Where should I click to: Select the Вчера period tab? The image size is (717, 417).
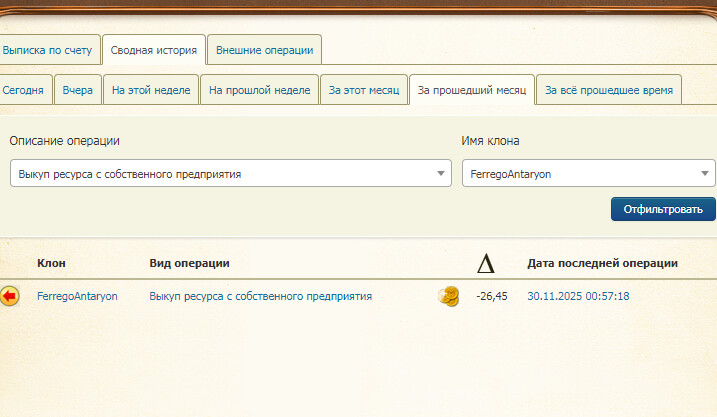pyautogui.click(x=78, y=90)
